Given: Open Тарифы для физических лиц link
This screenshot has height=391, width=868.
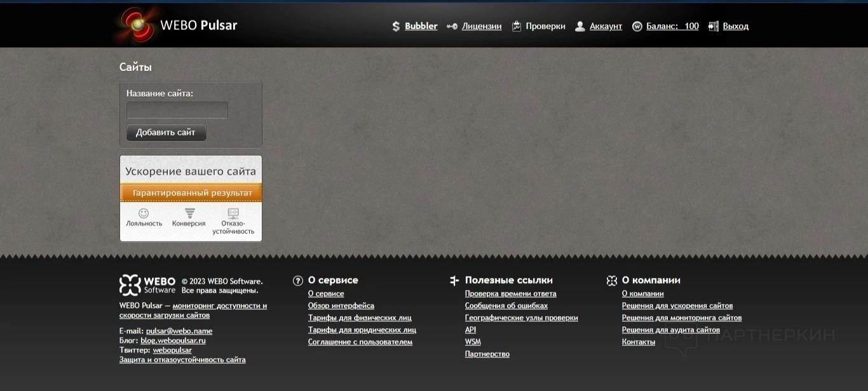Looking at the screenshot, I should pyautogui.click(x=360, y=318).
